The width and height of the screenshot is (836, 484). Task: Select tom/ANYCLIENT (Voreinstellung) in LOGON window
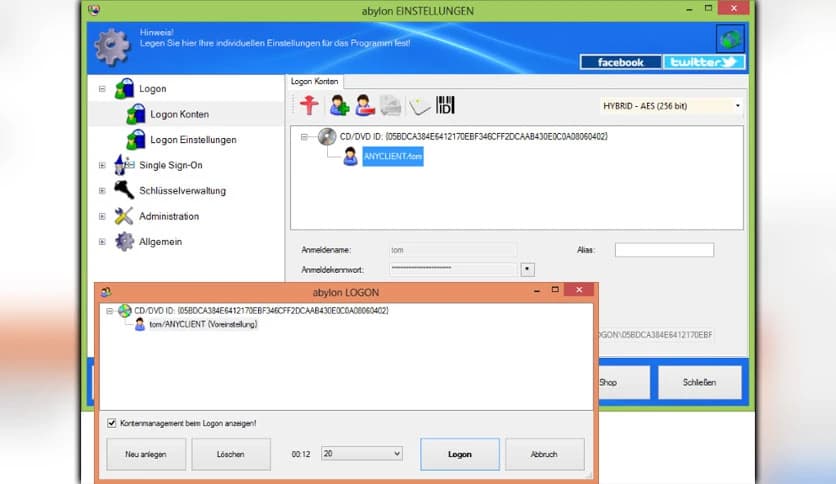point(203,324)
